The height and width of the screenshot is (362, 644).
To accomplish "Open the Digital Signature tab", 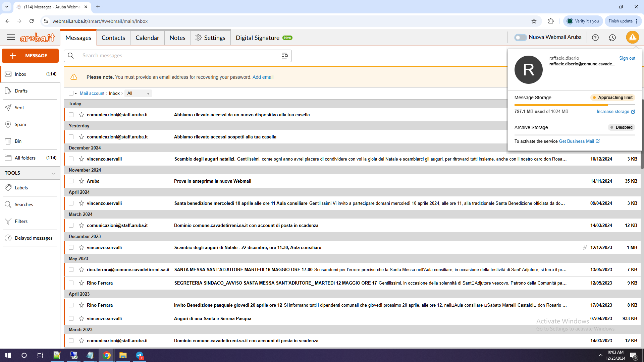I will tap(258, 38).
